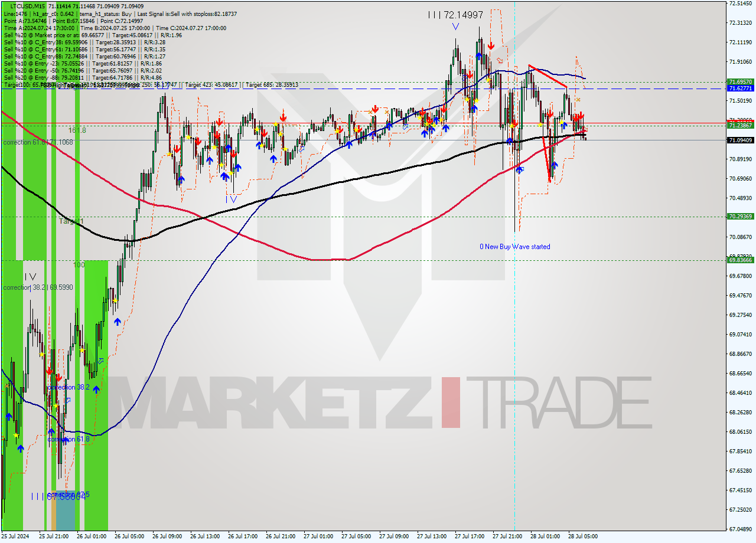Click the 68.46410 price axis value
Screen dimensions: 756x543
(x=740, y=393)
